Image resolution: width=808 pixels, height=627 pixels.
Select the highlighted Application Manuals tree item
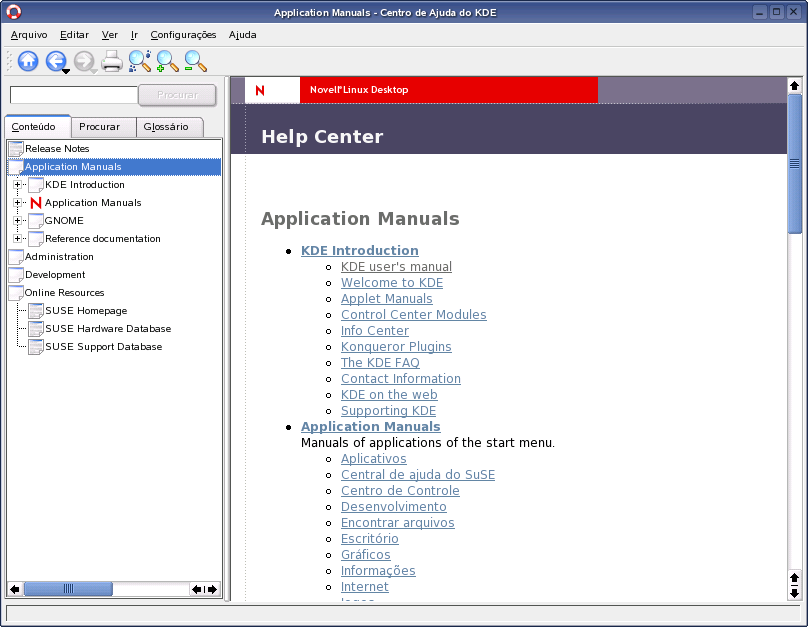click(73, 166)
